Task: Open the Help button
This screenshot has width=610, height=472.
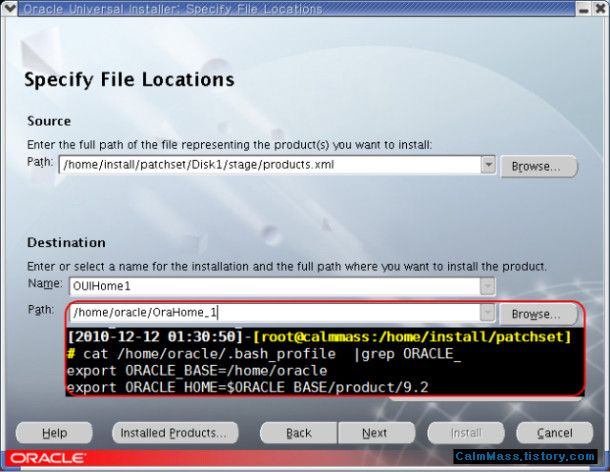Action: 54,433
